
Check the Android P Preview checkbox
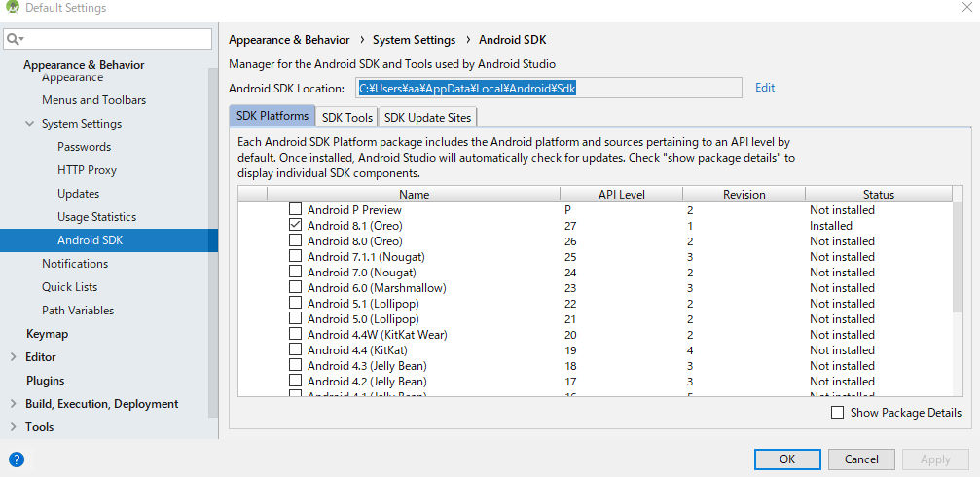click(x=295, y=210)
